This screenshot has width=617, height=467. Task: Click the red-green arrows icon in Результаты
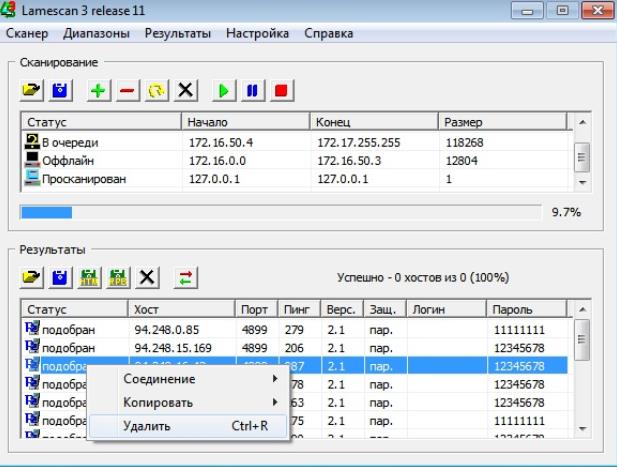[186, 277]
